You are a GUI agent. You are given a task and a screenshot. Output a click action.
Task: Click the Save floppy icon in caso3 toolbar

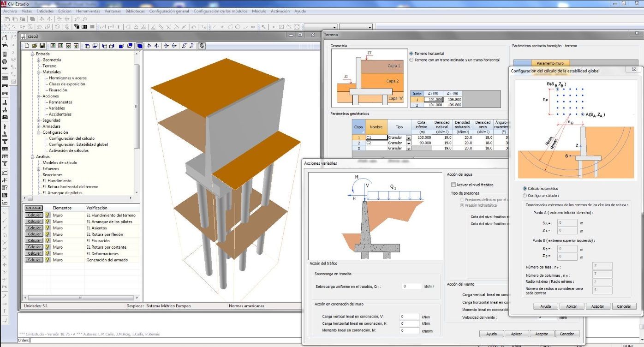tap(42, 46)
